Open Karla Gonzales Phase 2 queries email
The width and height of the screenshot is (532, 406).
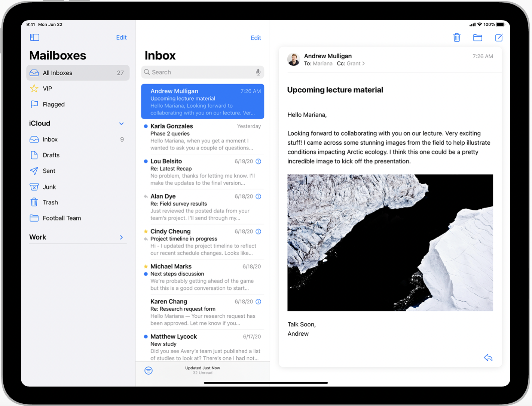202,136
